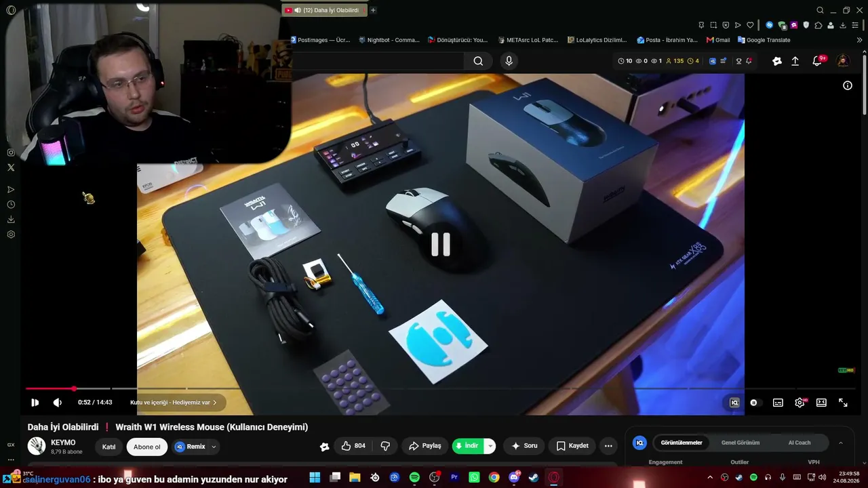Image resolution: width=868 pixels, height=488 pixels.
Task: Open the more actions three-dot menu
Action: (608, 446)
